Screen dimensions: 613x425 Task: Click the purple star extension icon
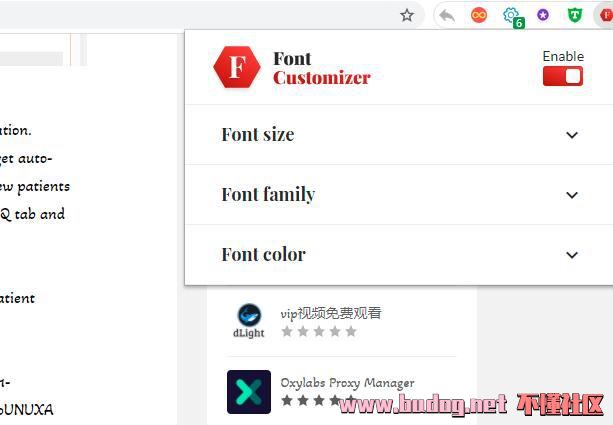543,15
